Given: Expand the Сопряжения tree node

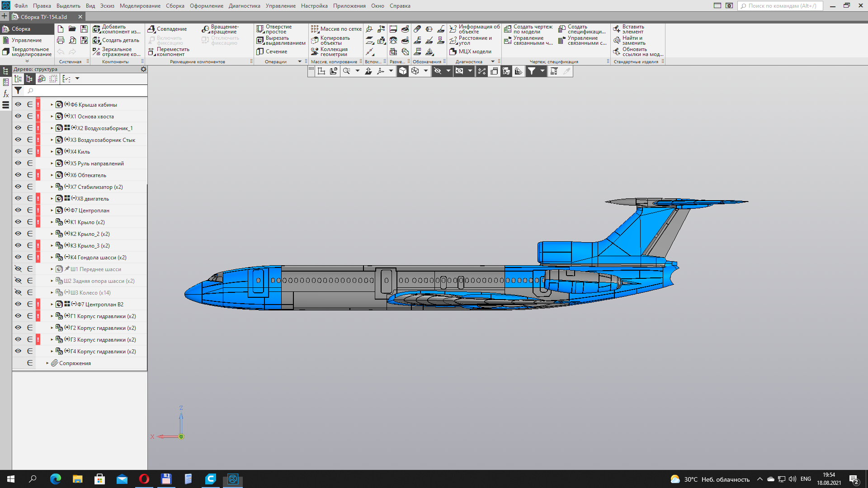Looking at the screenshot, I should click(x=47, y=363).
